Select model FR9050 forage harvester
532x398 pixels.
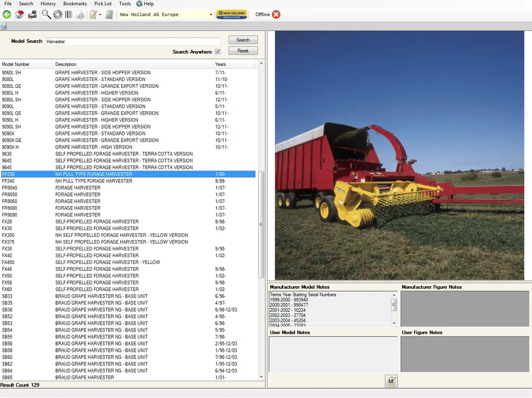tap(128, 194)
